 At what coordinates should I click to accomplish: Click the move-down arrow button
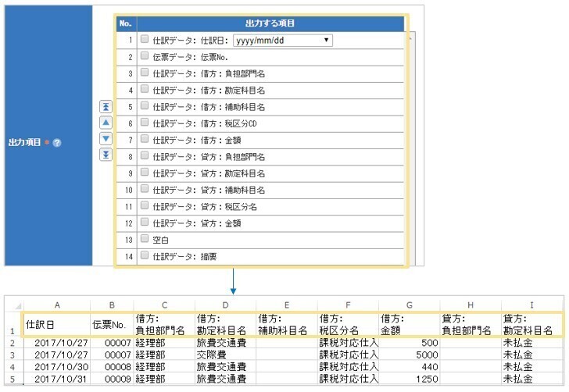[x=106, y=139]
